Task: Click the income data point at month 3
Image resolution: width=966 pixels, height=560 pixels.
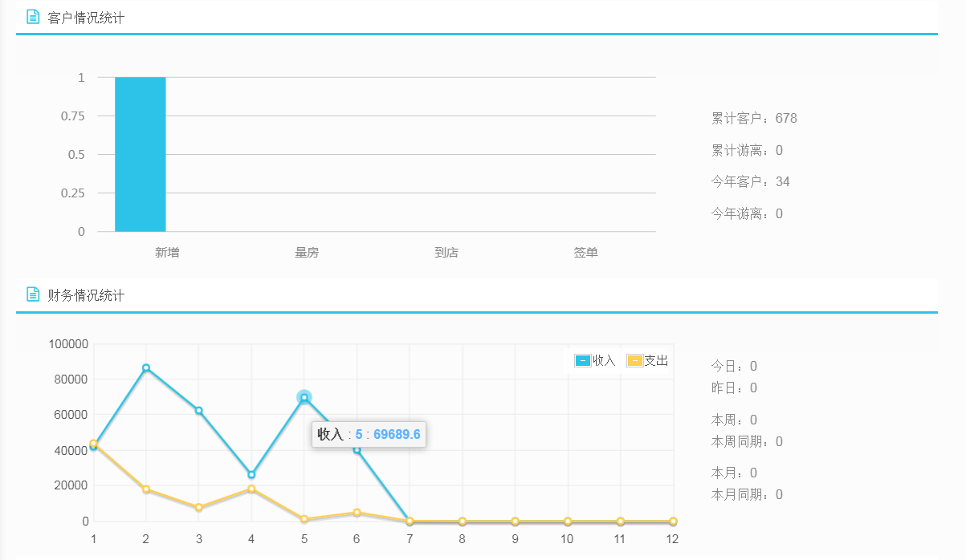Action: click(x=198, y=408)
